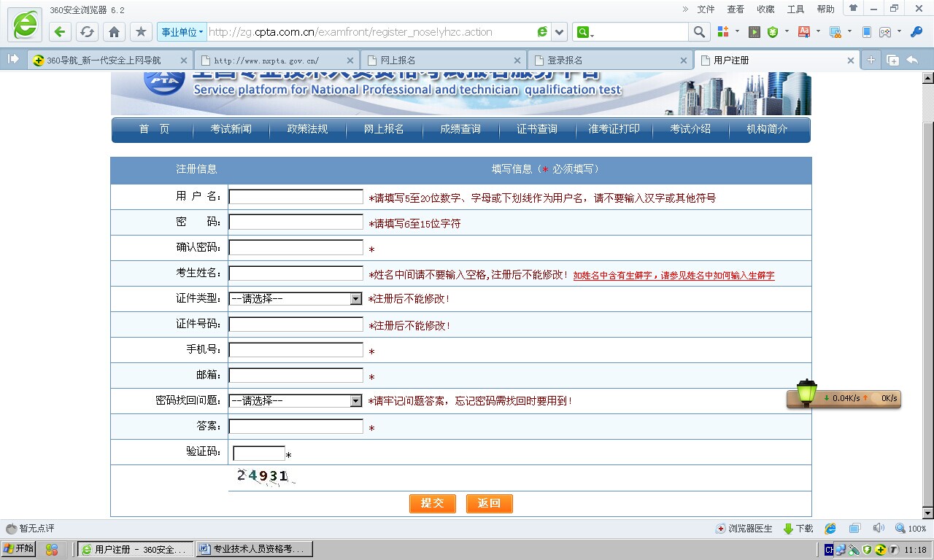Open Browser Doctor in the status bar
This screenshot has width=934, height=560.
pyautogui.click(x=744, y=529)
